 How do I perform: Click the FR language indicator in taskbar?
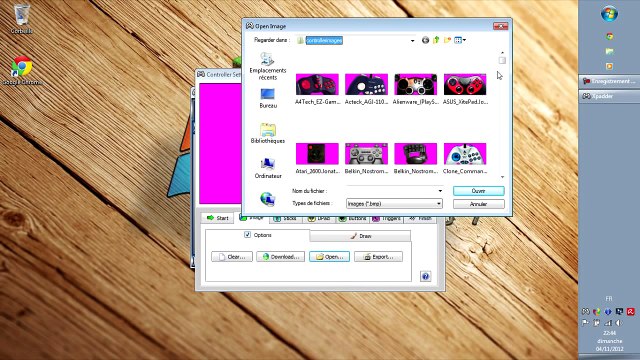(x=609, y=298)
